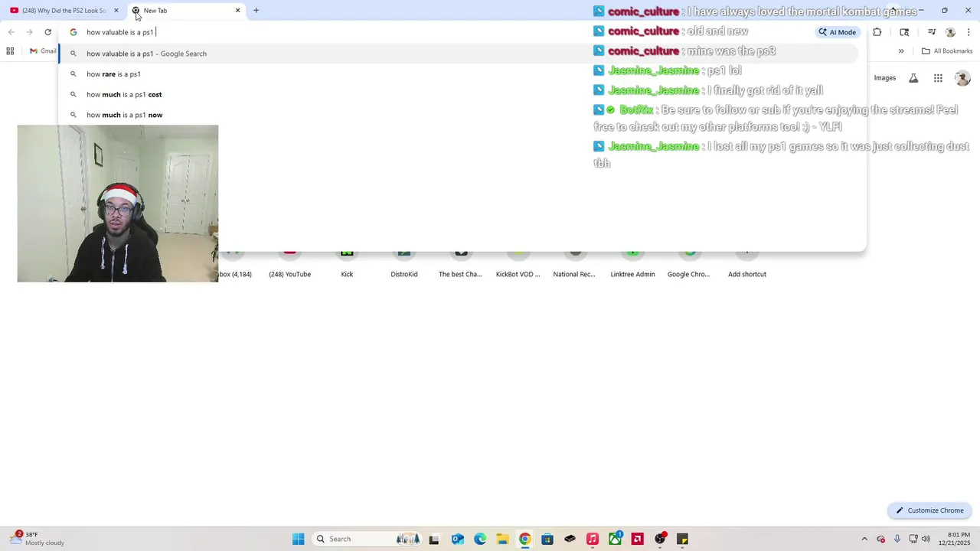
Task: Open Task View on the taskbar
Action: [434, 539]
